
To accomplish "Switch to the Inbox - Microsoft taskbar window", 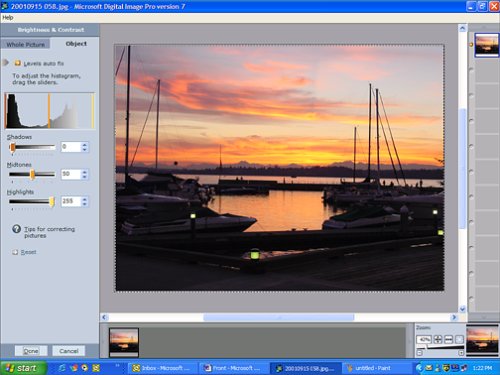I will [x=162, y=368].
